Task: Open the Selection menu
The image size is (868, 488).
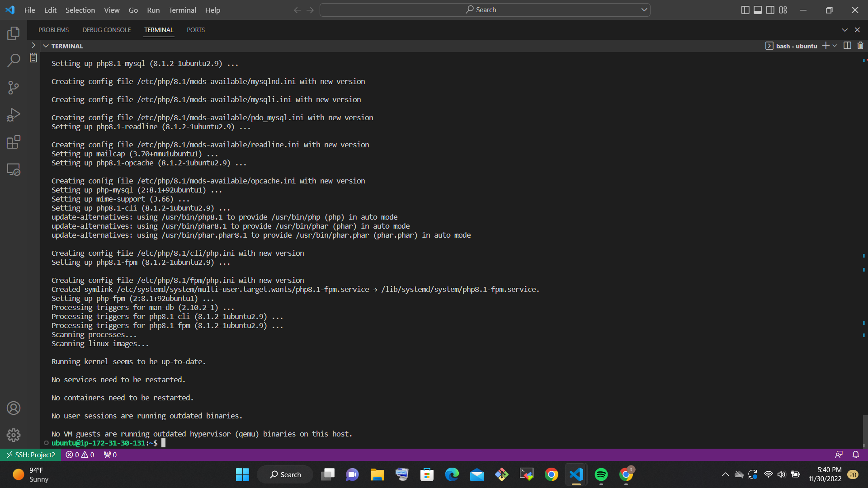Action: point(80,10)
